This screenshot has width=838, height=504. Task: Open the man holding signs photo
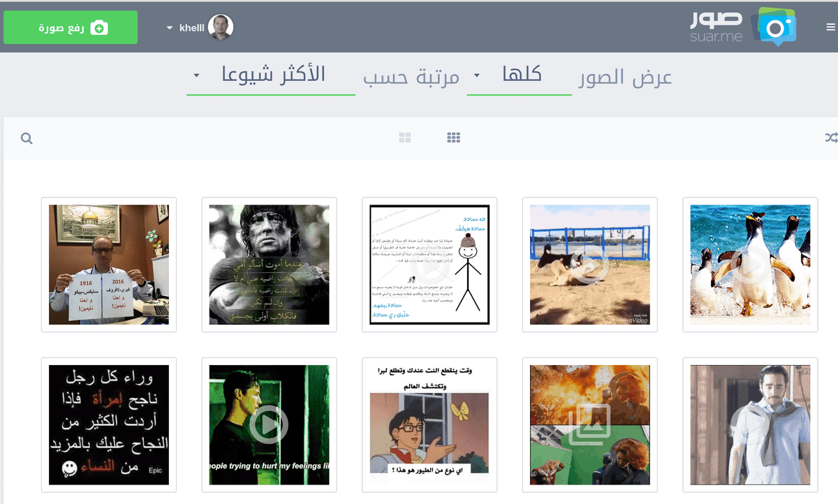pos(109,265)
